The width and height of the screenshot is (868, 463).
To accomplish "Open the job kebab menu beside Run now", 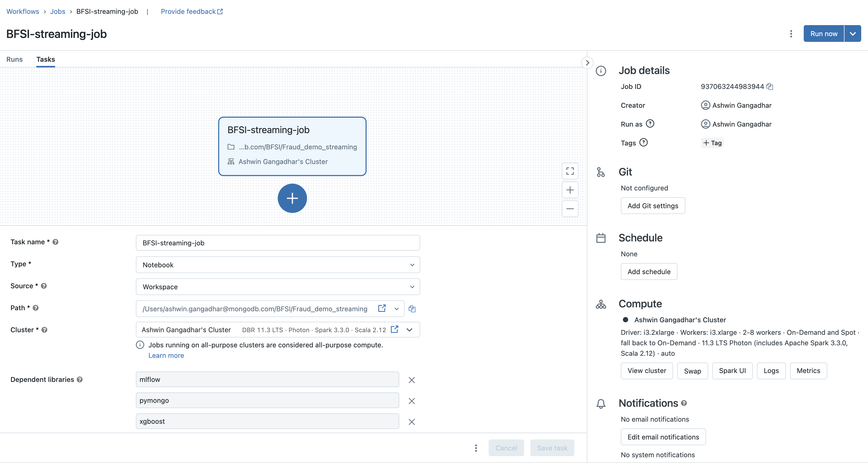I will coord(791,34).
